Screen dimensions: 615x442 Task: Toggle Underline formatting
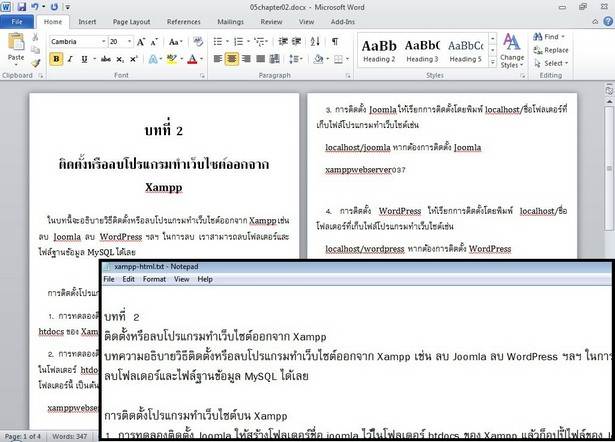[84, 59]
